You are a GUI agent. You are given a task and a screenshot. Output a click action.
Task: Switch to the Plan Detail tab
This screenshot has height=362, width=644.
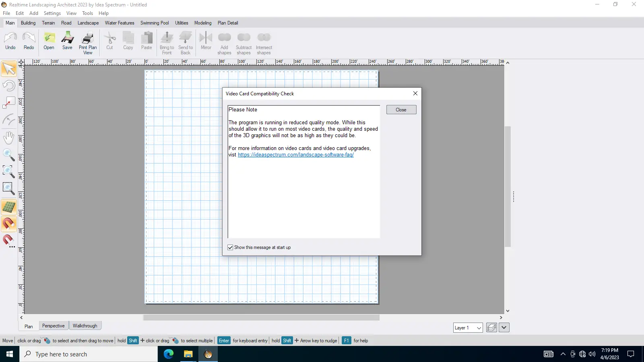pyautogui.click(x=228, y=23)
